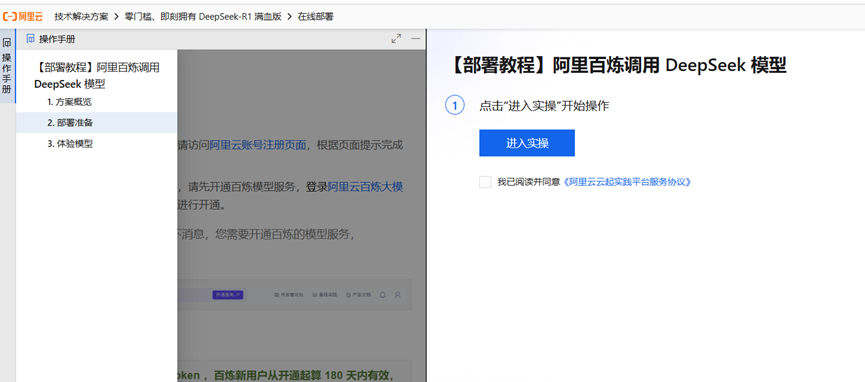Click the bell icon in the embedded screenshot

point(382,295)
